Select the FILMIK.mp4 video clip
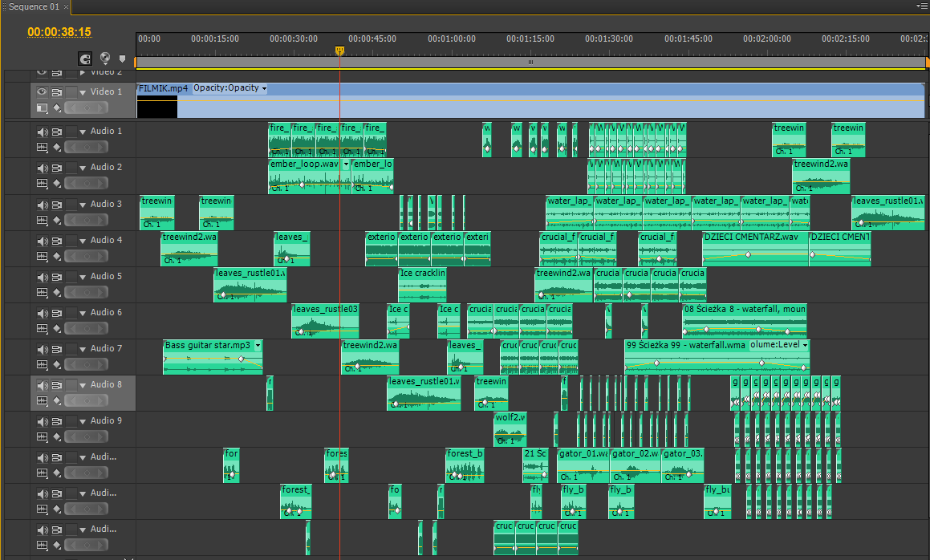Image resolution: width=930 pixels, height=560 pixels. point(530,100)
